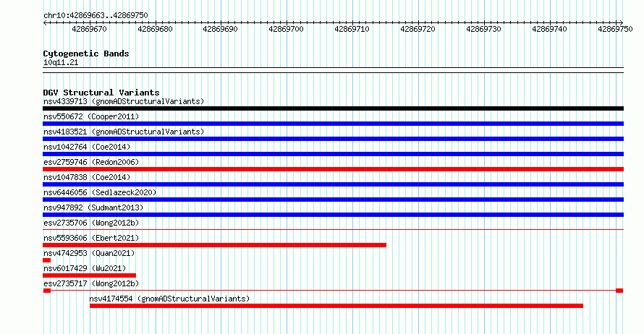Select the nsv1047838 (Coe2014) label
644x334 pixels.
pyautogui.click(x=87, y=177)
